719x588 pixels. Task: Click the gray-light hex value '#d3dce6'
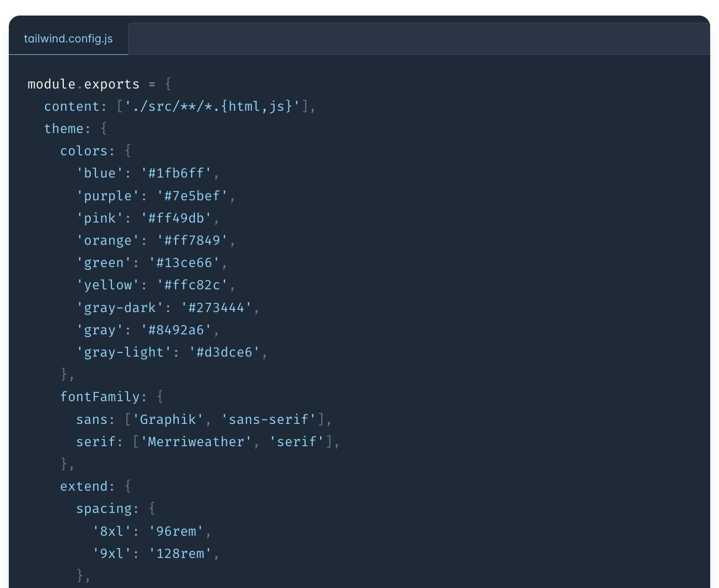(224, 352)
